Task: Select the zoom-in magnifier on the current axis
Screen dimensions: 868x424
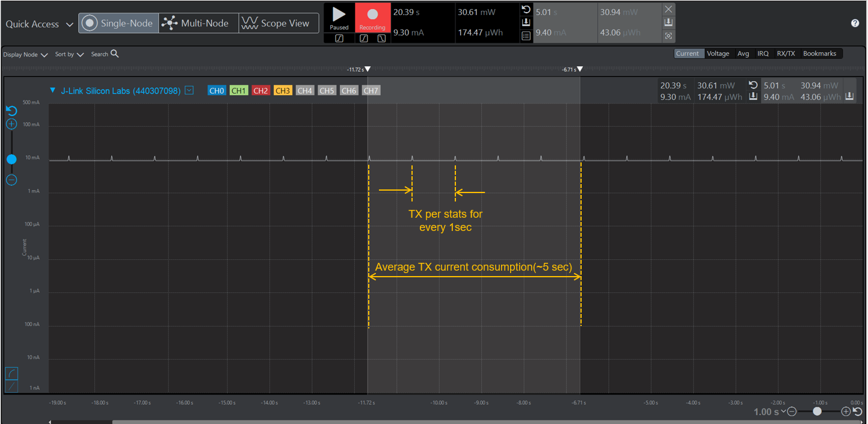Action: point(11,123)
